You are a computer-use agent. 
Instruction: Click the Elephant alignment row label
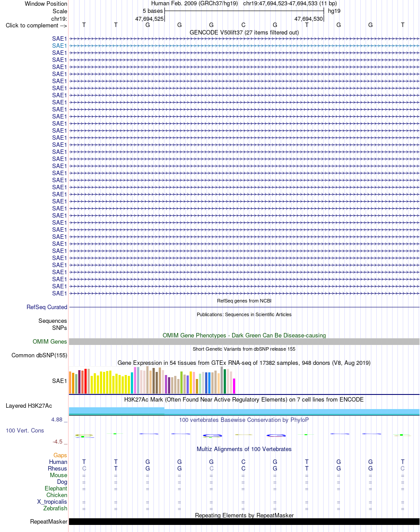pos(56,488)
